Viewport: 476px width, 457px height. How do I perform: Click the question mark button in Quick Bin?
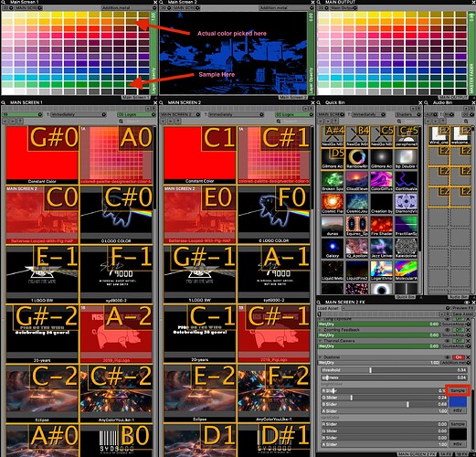(x=336, y=122)
